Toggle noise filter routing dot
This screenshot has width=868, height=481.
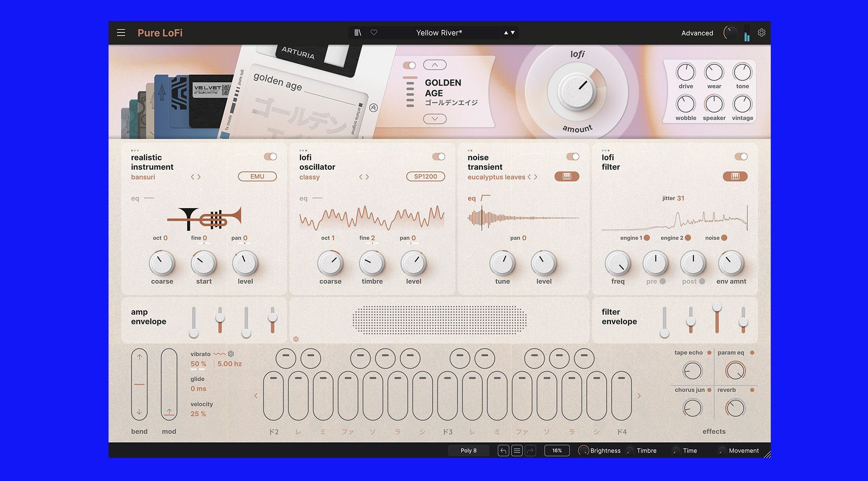coord(724,238)
